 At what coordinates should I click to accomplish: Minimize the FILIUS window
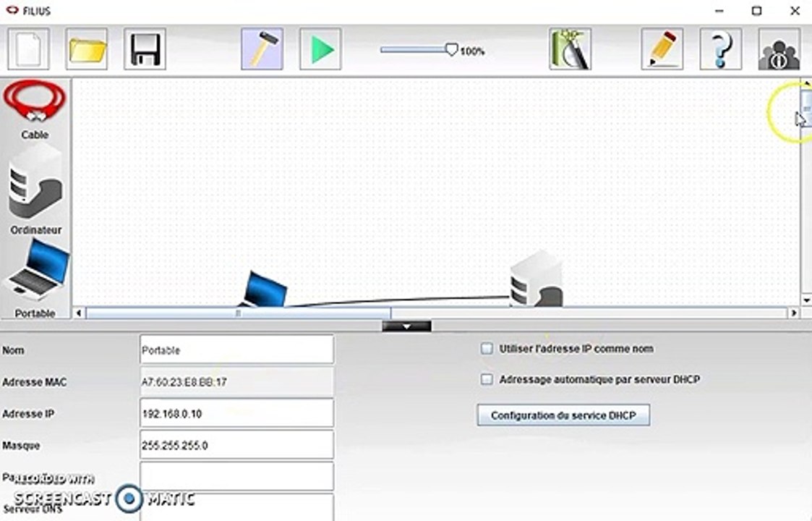pos(719,11)
